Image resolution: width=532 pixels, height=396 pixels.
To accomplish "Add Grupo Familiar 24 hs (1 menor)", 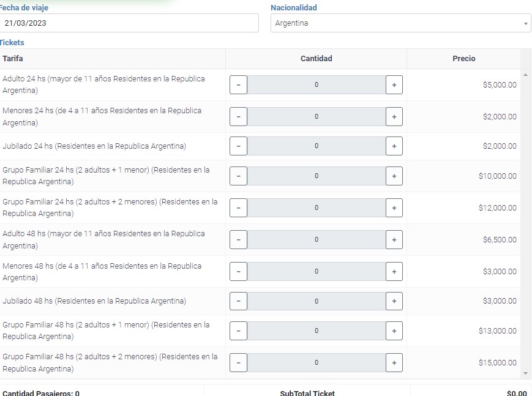I will pos(394,176).
